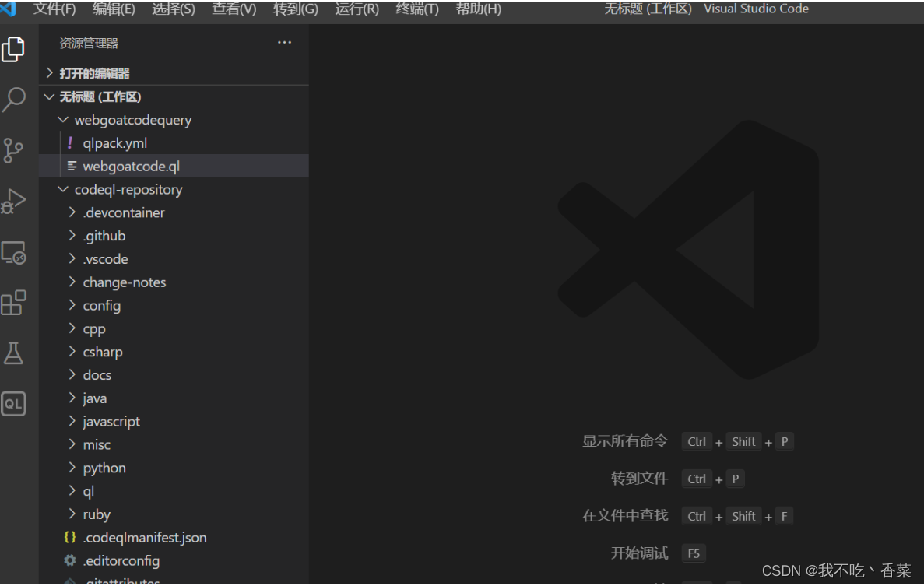This screenshot has width=924, height=586.
Task: Click the F5 key label
Action: click(x=694, y=553)
